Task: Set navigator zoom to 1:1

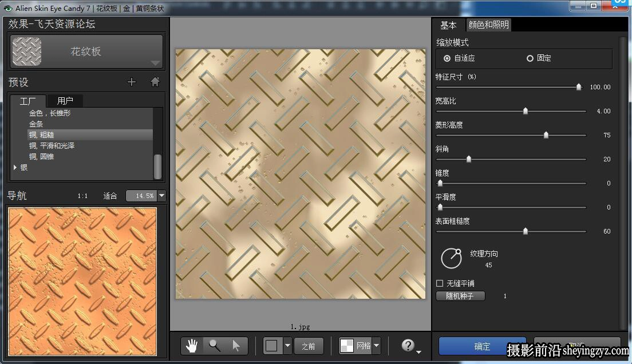Action: (x=82, y=196)
